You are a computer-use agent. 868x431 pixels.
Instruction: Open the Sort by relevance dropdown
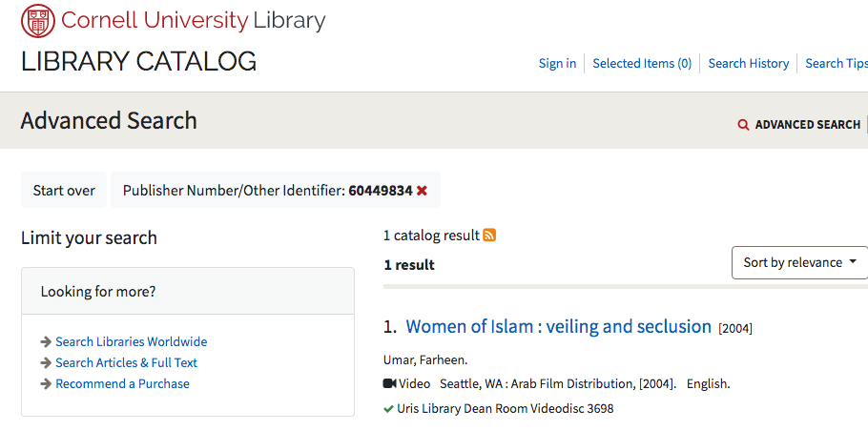click(x=799, y=262)
